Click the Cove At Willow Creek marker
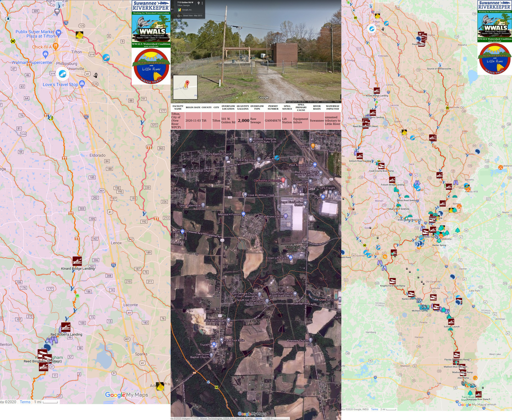This screenshot has width=512, height=420. click(245, 195)
